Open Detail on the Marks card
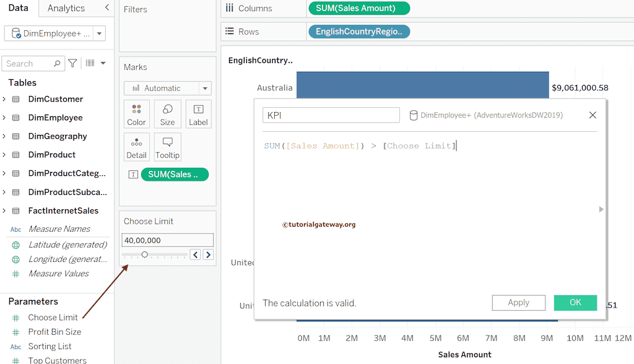Viewport: 634px width, 364px height. [136, 147]
